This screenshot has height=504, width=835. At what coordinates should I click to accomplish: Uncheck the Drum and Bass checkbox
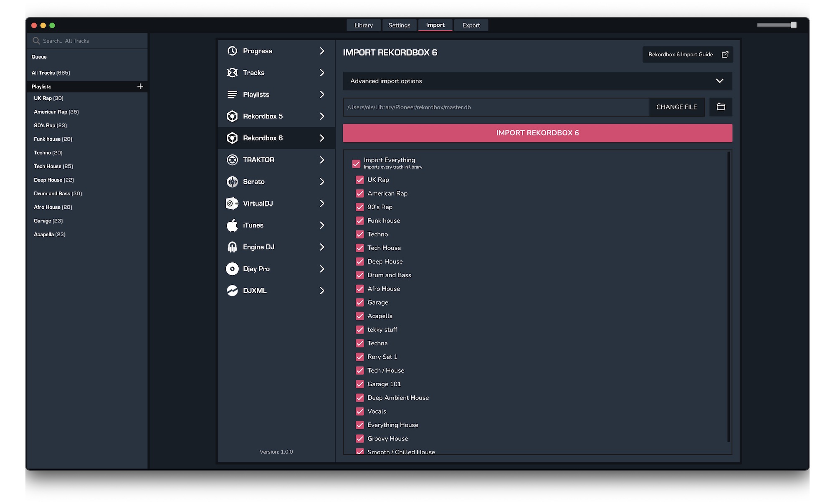[x=360, y=275]
